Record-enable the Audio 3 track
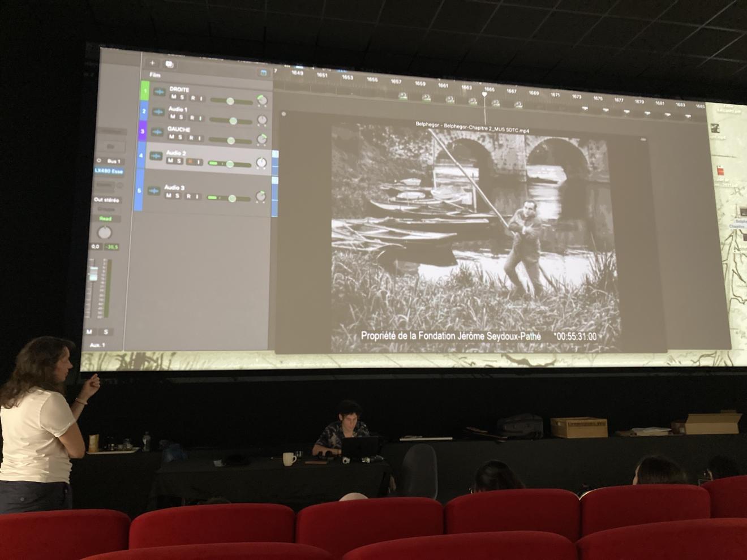This screenshot has height=560, width=747. click(188, 196)
